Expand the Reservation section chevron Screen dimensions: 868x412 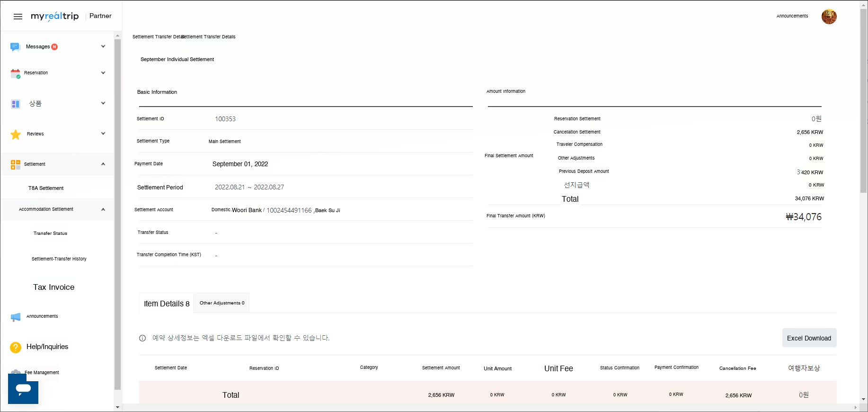click(x=103, y=73)
